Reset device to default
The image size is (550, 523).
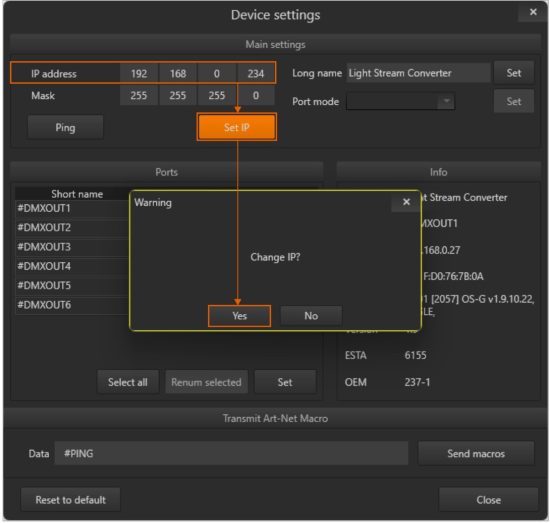pyautogui.click(x=71, y=499)
